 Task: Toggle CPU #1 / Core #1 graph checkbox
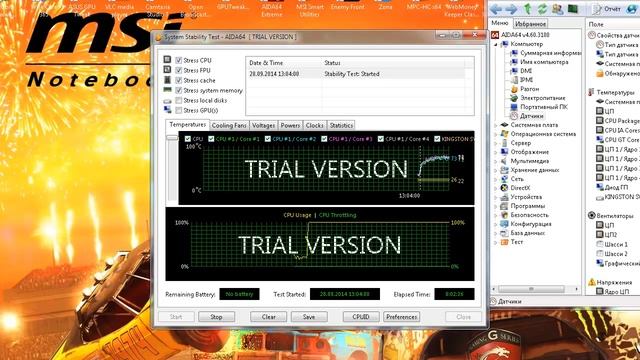pos(211,139)
